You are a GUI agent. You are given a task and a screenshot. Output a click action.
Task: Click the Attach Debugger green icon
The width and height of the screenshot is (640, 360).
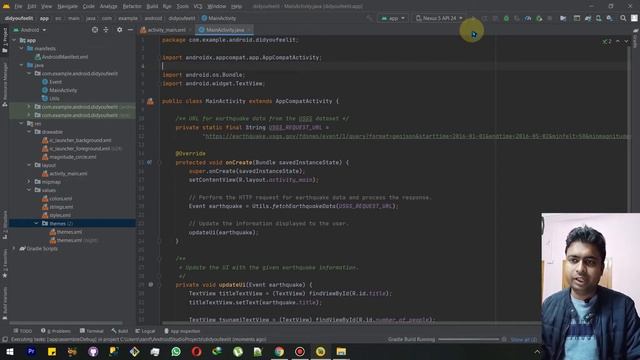point(539,18)
